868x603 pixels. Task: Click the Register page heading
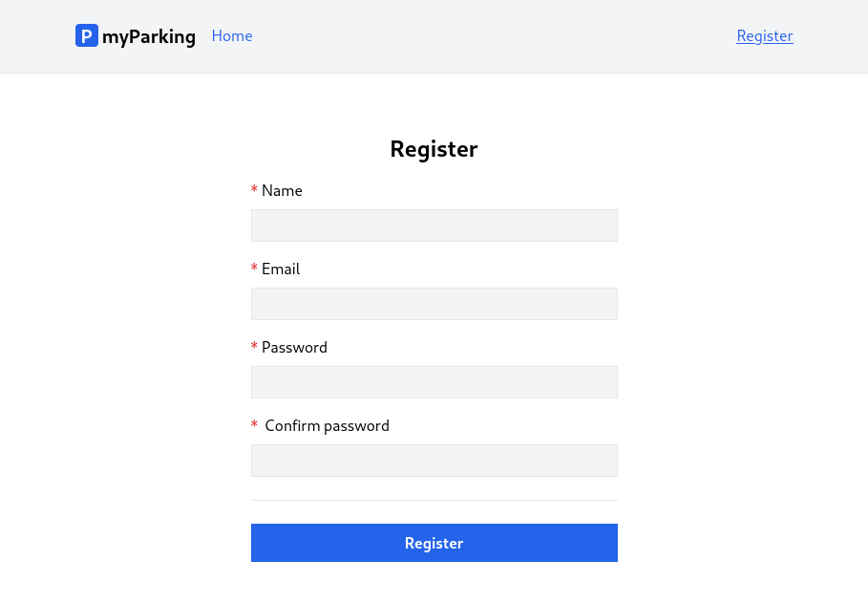tap(434, 149)
